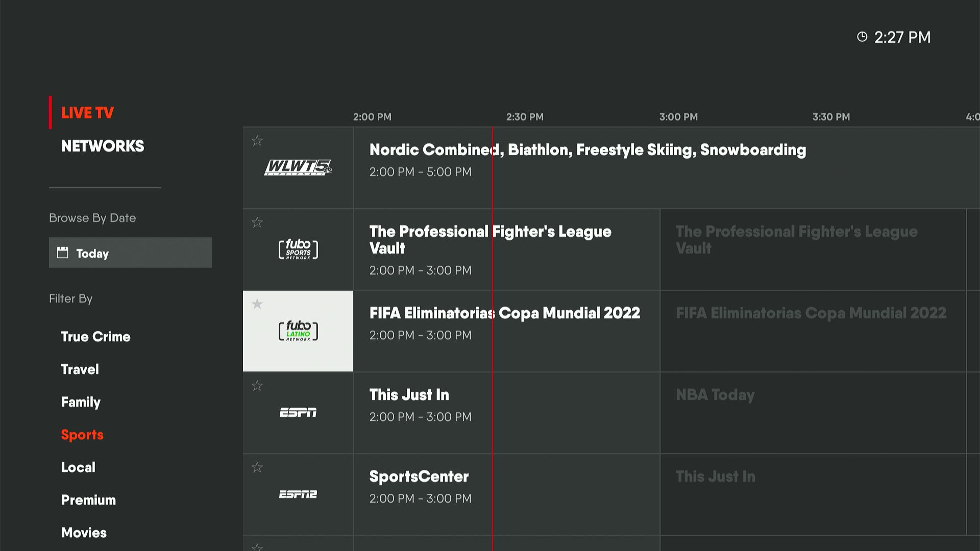Click the 3:00 PM timeline header
This screenshot has height=551, width=980.
coord(678,117)
